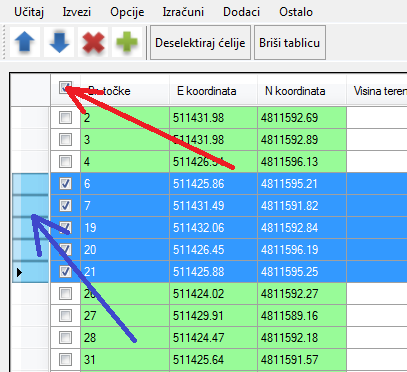Viewport: 407px width, 372px height.
Task: Click the Briši tablicu button
Action: coord(290,43)
